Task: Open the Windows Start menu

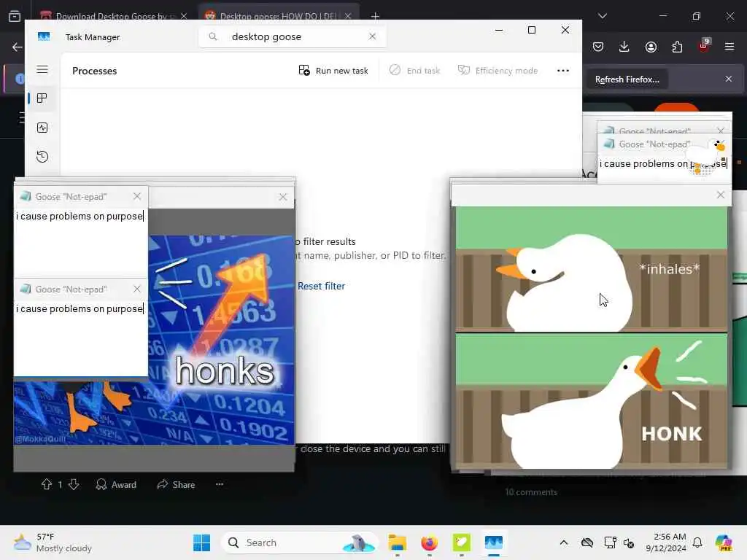Action: (201, 542)
